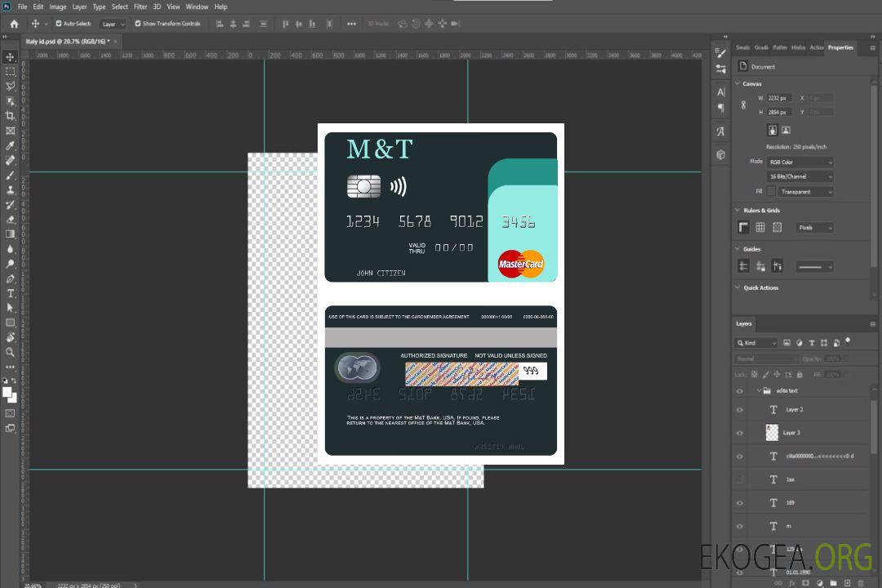Select the Zoom tool
The image size is (882, 588).
point(10,352)
